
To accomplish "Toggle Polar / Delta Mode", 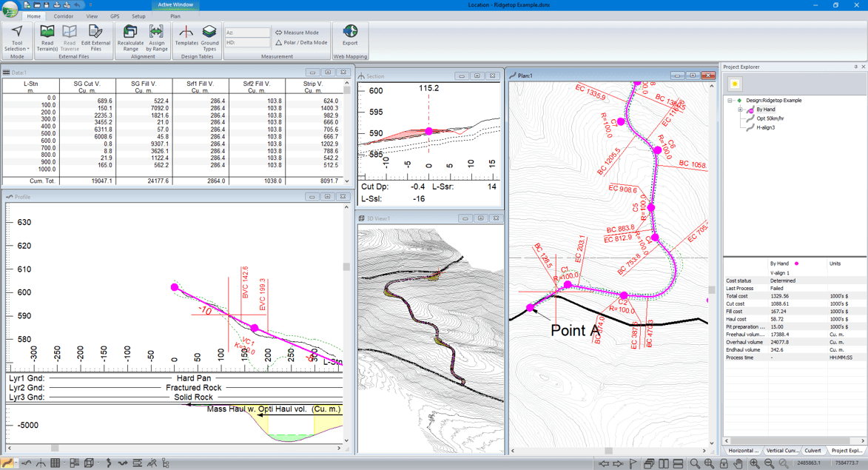I will point(301,43).
